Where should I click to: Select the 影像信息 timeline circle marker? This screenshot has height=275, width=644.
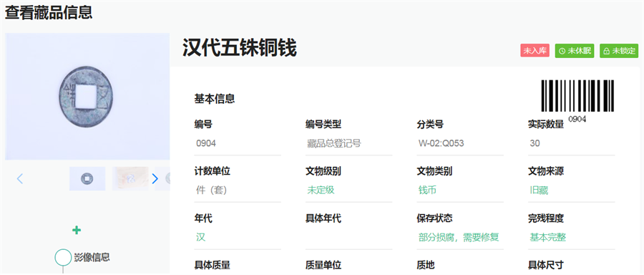(x=63, y=257)
